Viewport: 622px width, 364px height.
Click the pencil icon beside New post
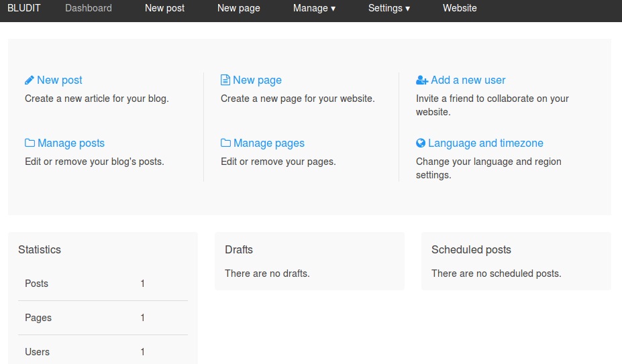pyautogui.click(x=30, y=80)
